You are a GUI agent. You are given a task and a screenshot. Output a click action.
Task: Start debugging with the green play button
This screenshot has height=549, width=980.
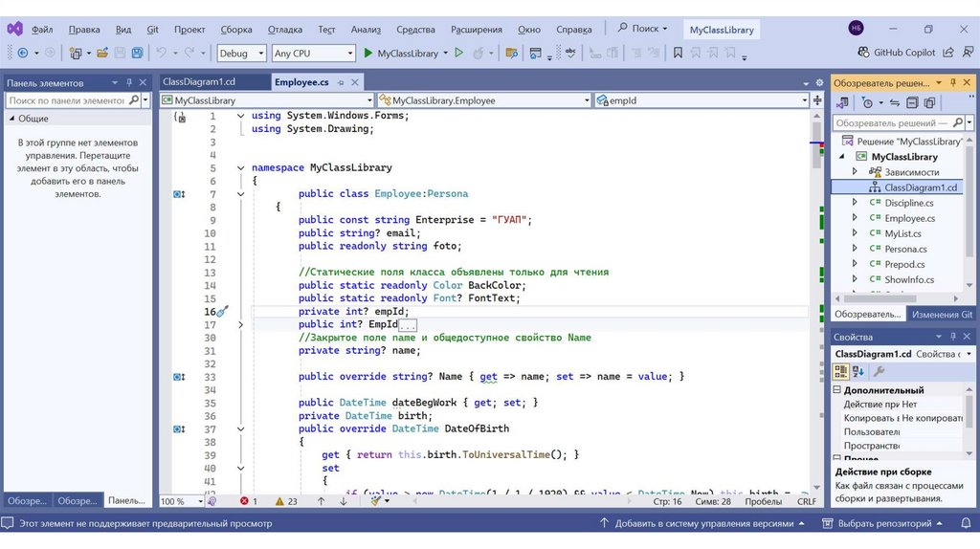click(x=367, y=54)
